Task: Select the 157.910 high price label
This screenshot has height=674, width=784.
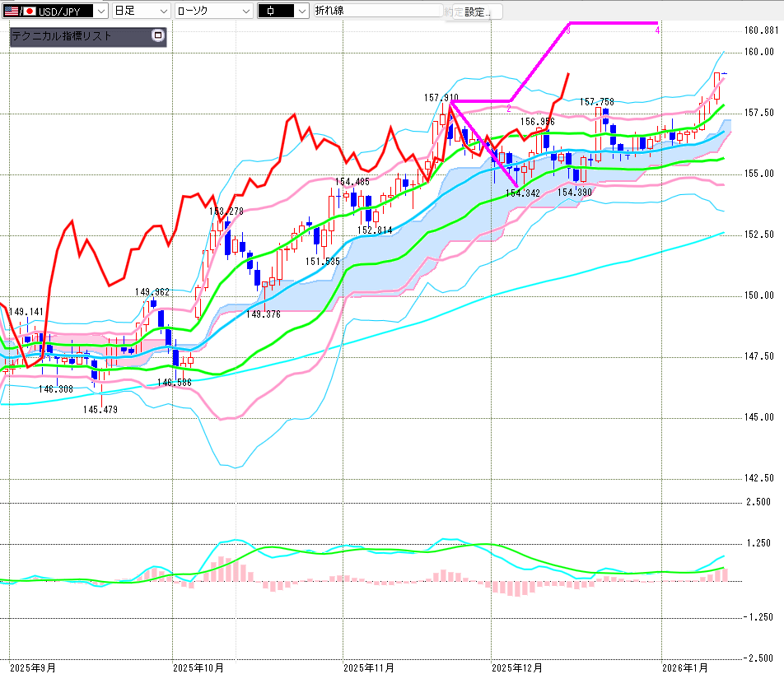Action: 441,98
